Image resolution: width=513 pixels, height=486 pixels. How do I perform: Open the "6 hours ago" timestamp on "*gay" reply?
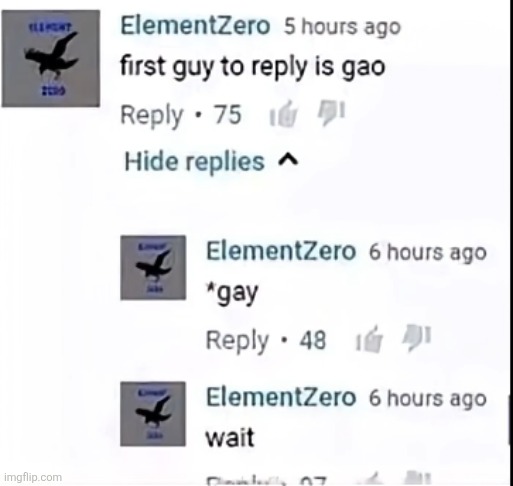(428, 252)
